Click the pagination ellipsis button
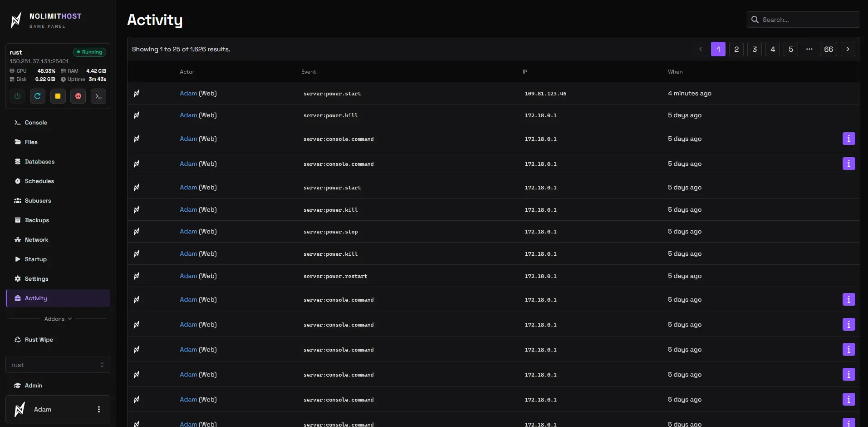868x427 pixels. 809,49
